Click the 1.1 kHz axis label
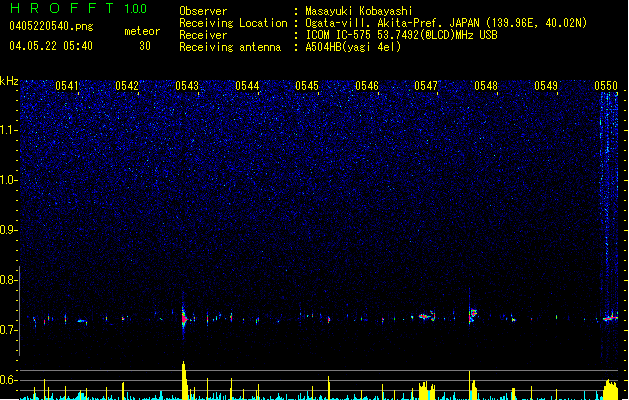Screen dimensions: 629x400 click(9, 130)
